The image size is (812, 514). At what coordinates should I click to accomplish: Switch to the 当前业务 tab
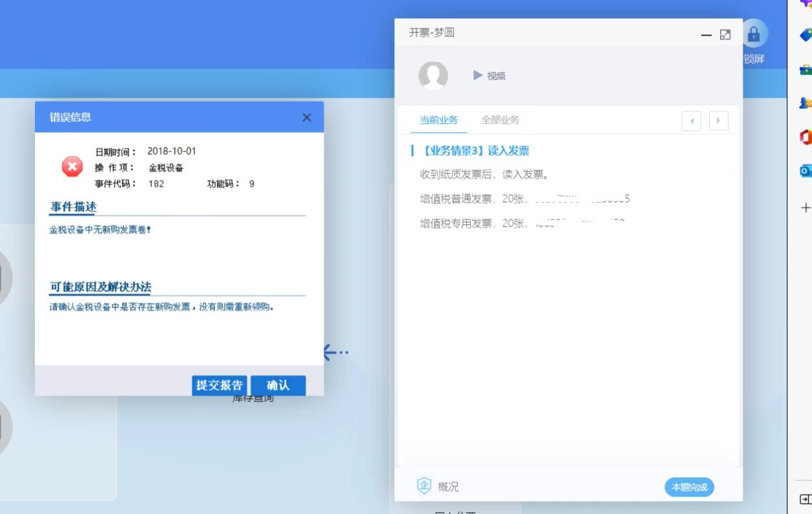[438, 120]
